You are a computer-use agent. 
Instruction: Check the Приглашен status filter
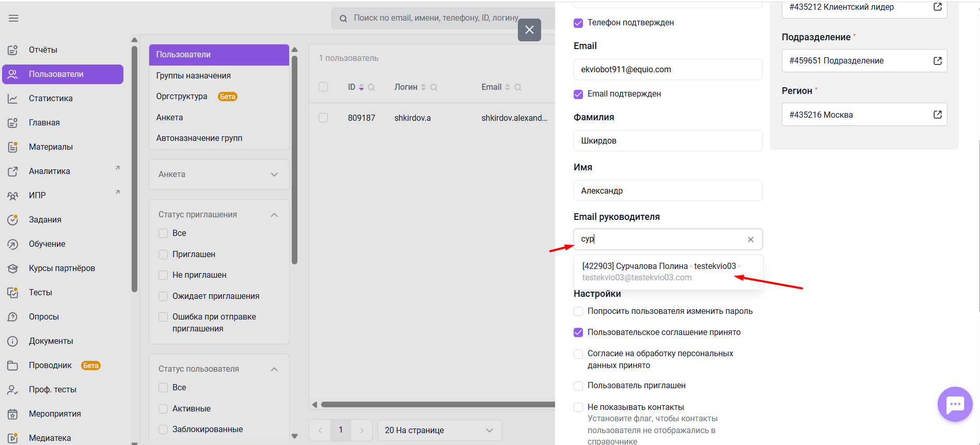[163, 255]
